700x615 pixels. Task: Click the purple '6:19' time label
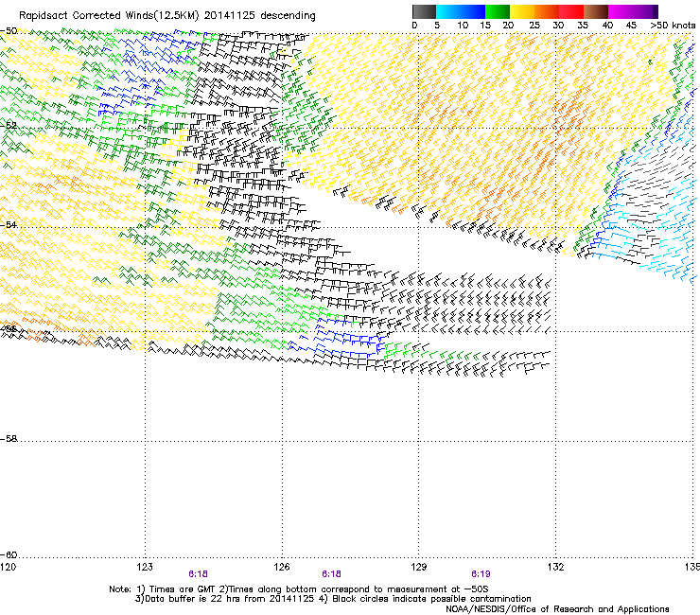pyautogui.click(x=481, y=574)
